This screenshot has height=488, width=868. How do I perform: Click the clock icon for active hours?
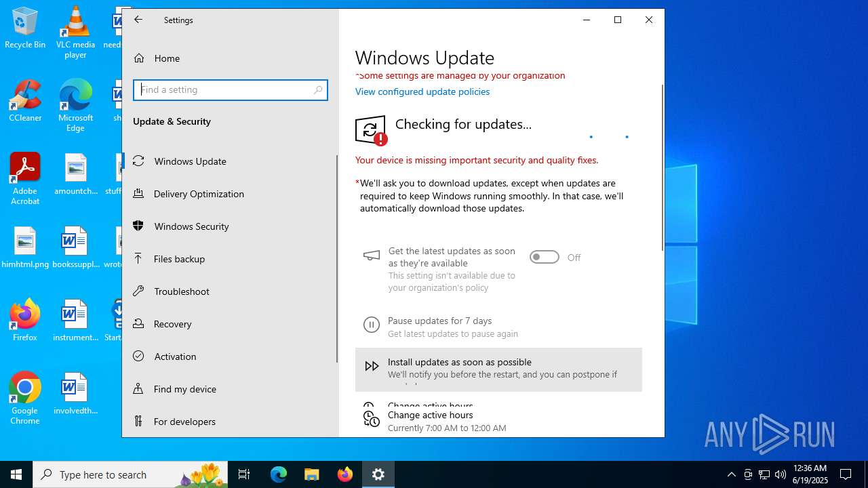[371, 419]
